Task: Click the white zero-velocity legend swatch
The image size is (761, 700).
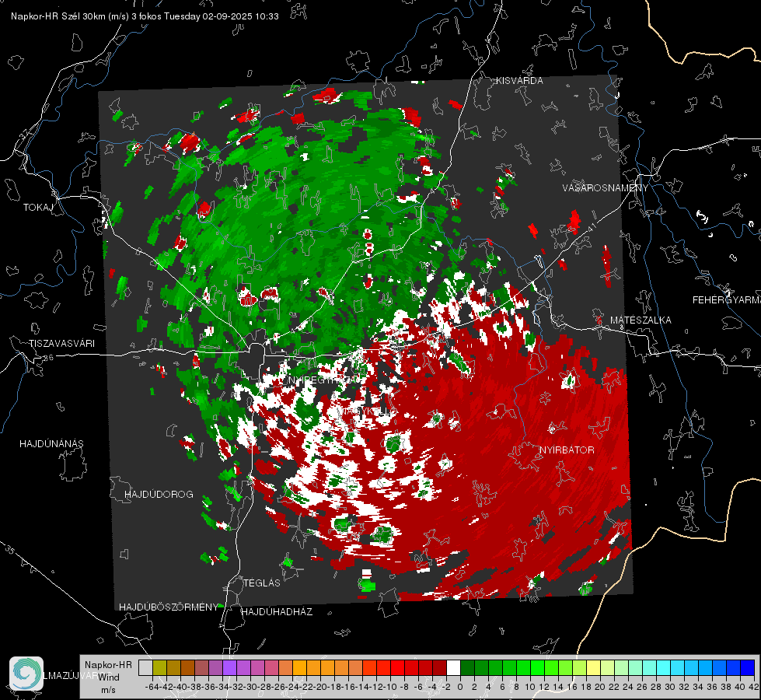Action: (x=453, y=667)
